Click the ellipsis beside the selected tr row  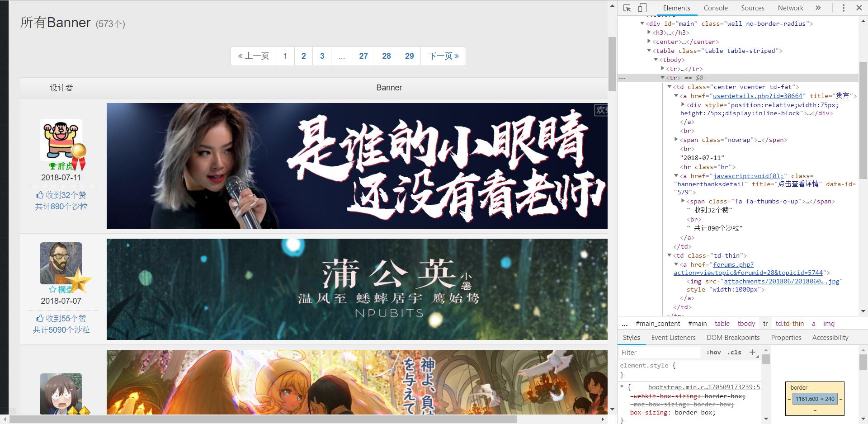coord(623,78)
